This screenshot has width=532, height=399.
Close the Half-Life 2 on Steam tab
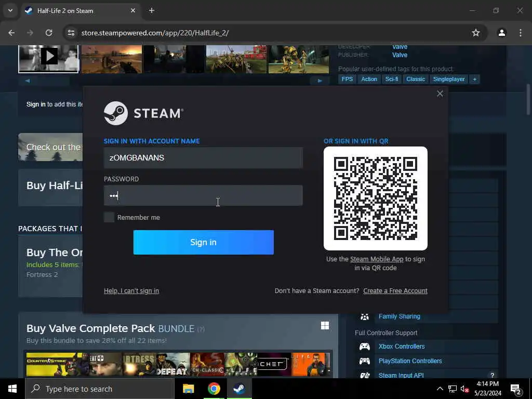pos(133,10)
